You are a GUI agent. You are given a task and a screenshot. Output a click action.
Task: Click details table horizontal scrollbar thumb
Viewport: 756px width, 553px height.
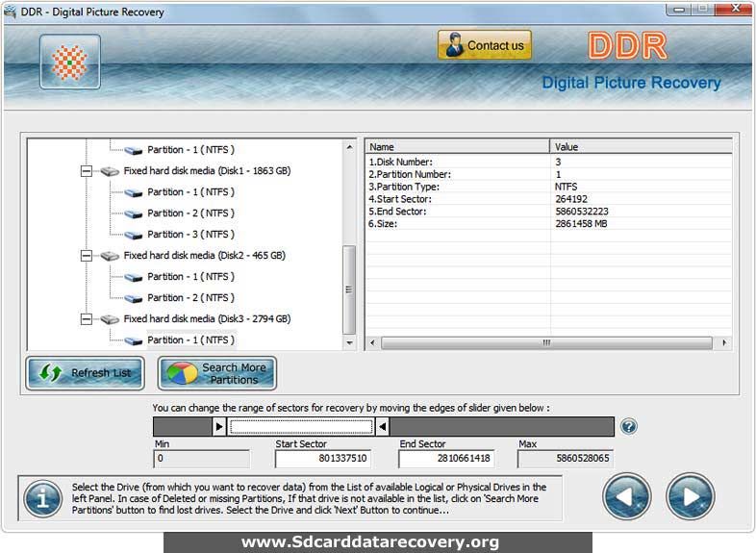click(546, 343)
